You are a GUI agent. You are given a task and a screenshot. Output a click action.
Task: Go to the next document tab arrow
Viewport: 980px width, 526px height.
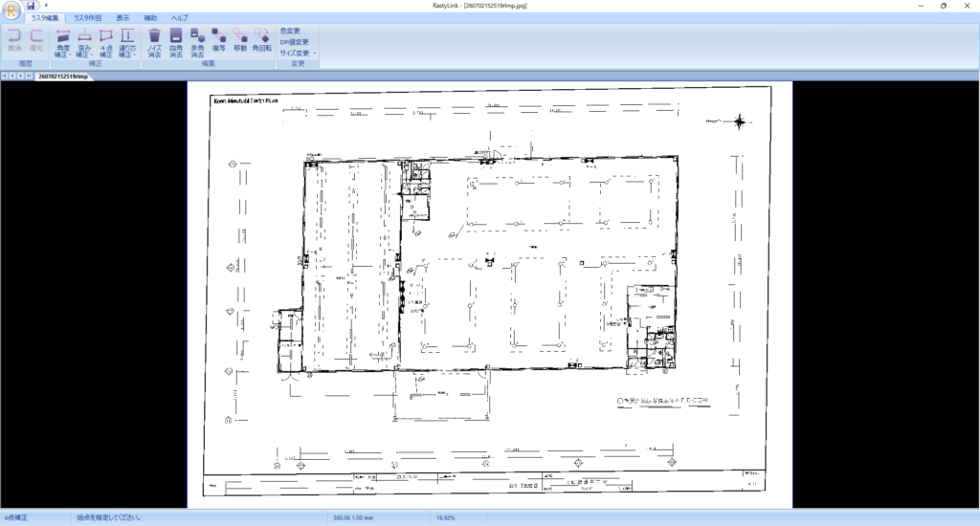[21, 76]
